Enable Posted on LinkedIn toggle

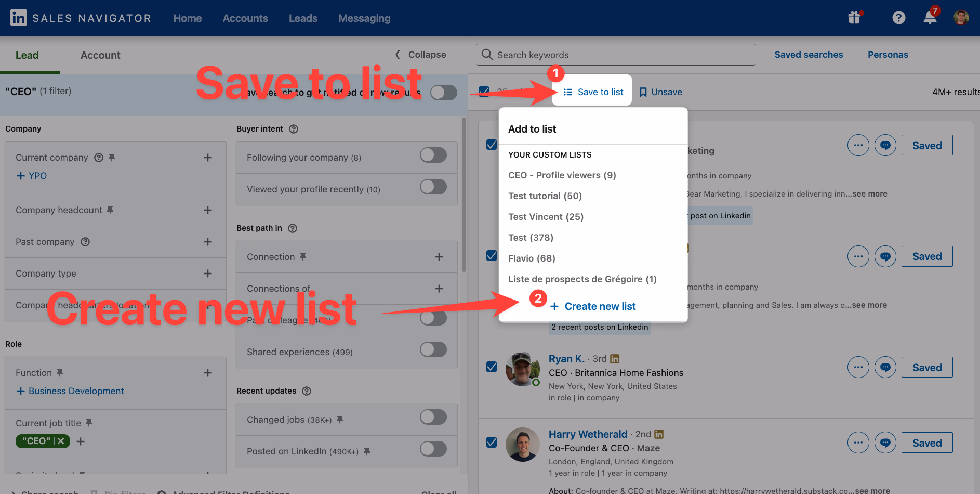click(433, 449)
